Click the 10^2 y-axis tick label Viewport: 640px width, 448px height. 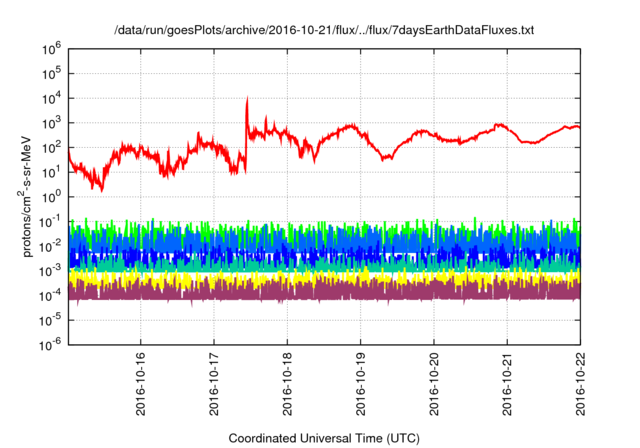click(x=51, y=147)
